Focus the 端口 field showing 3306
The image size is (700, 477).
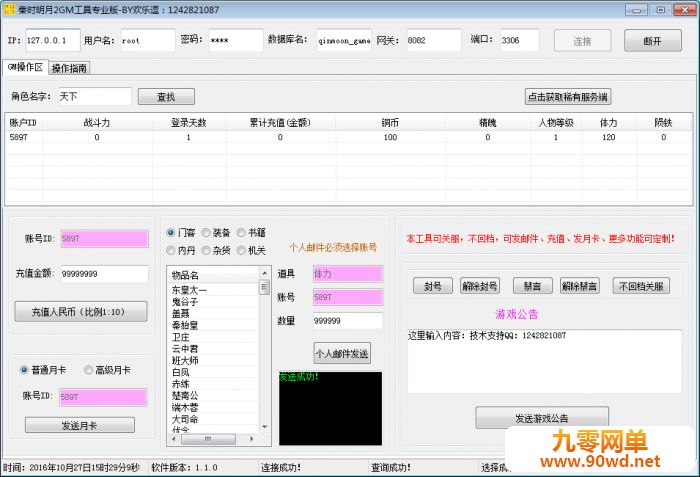[x=520, y=40]
